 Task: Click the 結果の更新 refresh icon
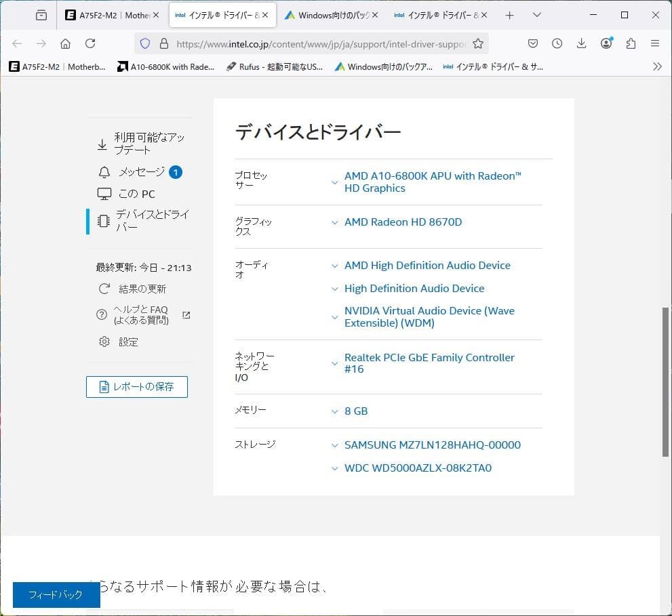(104, 288)
